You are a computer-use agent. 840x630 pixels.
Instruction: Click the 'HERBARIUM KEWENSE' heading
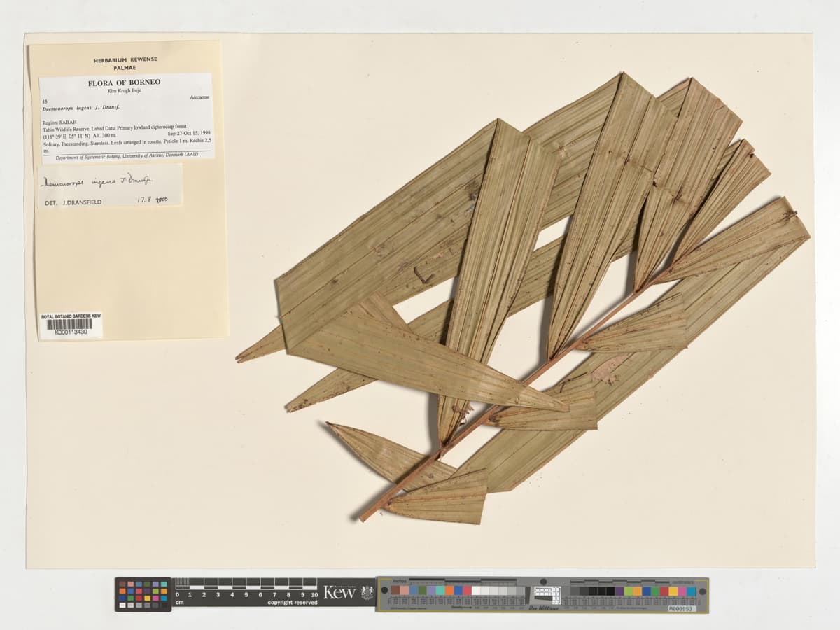125,60
